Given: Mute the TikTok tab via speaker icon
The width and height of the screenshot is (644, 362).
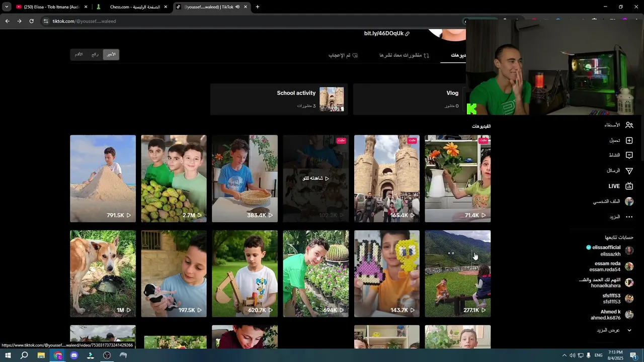Looking at the screenshot, I should click(237, 7).
